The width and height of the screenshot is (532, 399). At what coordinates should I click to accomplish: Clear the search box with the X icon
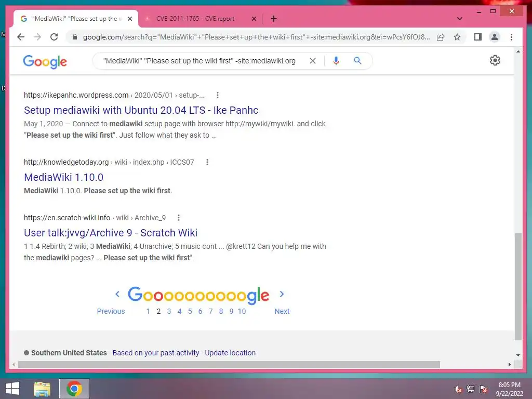[x=312, y=61]
